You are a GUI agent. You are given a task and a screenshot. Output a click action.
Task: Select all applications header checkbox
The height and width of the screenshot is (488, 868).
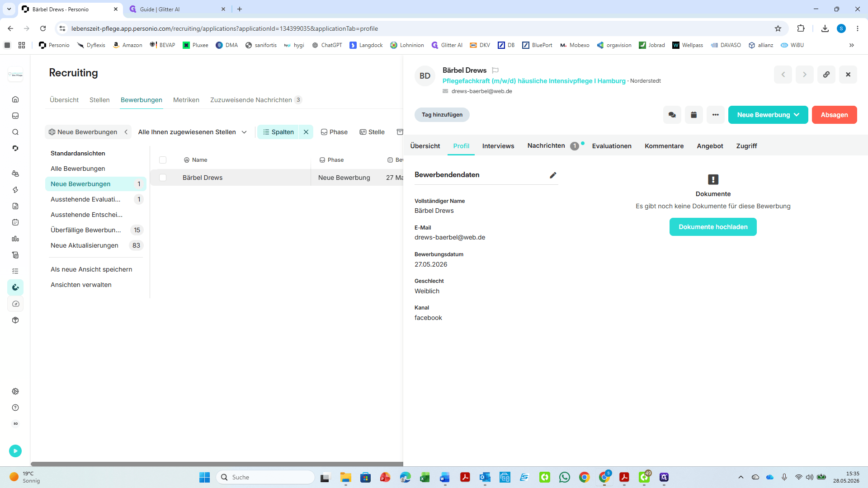(x=163, y=160)
